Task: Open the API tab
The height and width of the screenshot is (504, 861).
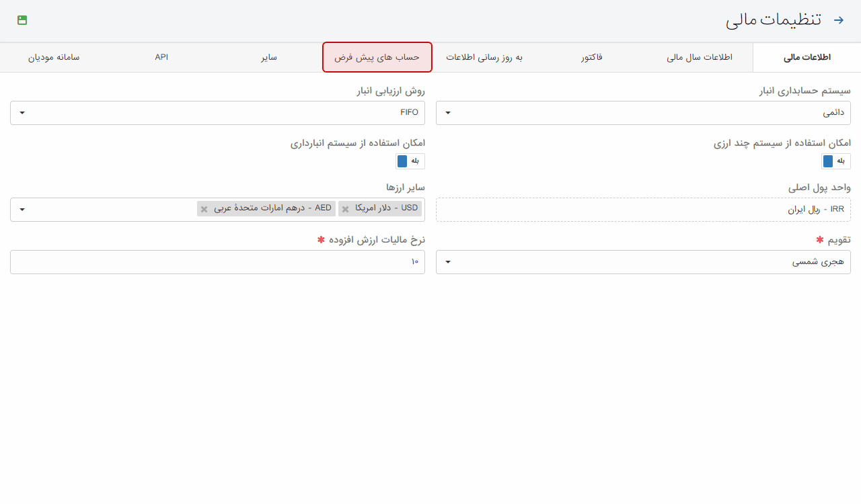Action: [x=161, y=58]
